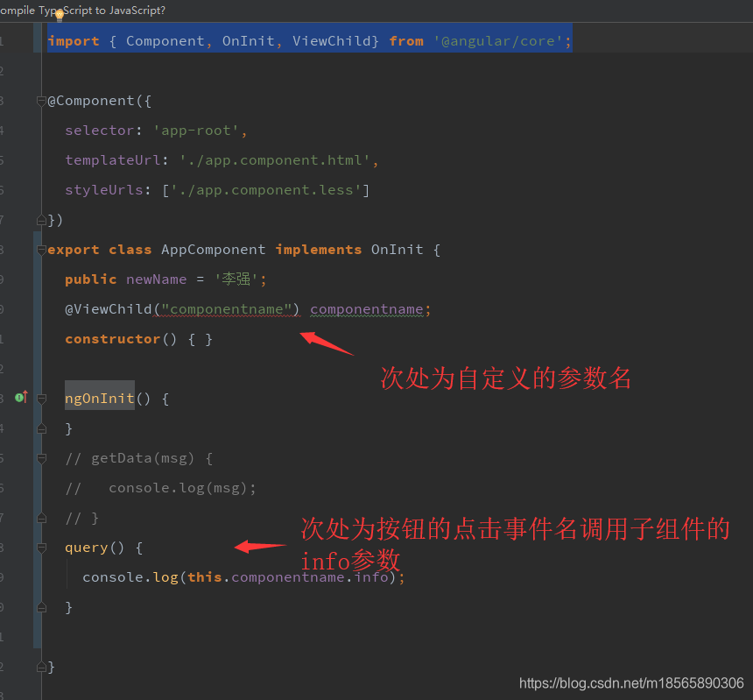The height and width of the screenshot is (700, 753).
Task: Click the final class closing fold marker
Action: (x=42, y=667)
